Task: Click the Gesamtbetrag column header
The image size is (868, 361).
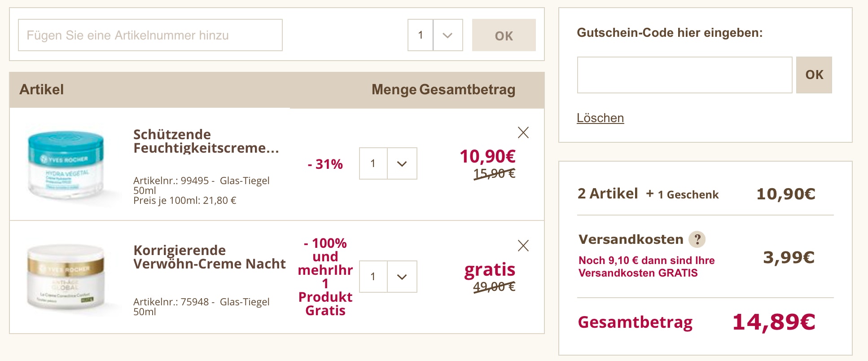Action: 467,90
